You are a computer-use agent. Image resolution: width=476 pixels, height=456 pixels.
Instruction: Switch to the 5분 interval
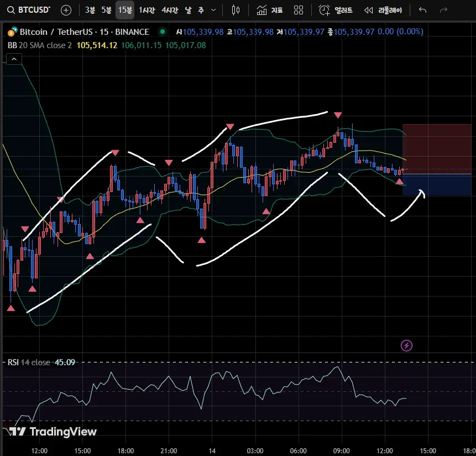(x=106, y=10)
